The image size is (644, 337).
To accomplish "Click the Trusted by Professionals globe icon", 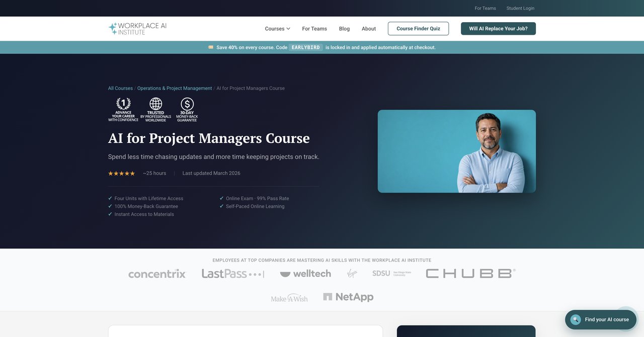I will point(155,110).
